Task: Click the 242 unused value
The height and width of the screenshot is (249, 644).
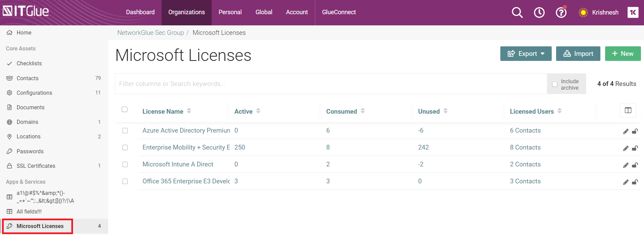Action: click(424, 148)
